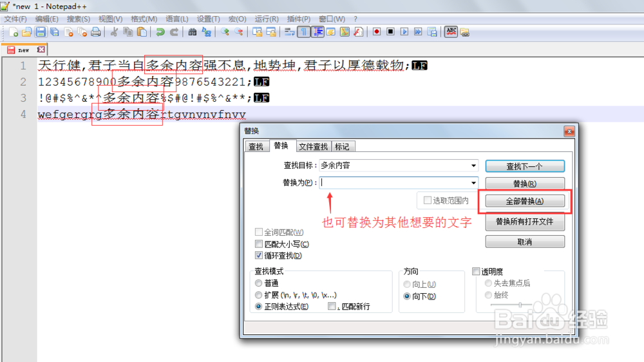The width and height of the screenshot is (644, 362).
Task: Expand the 替换为 dropdown arrow
Action: (473, 183)
